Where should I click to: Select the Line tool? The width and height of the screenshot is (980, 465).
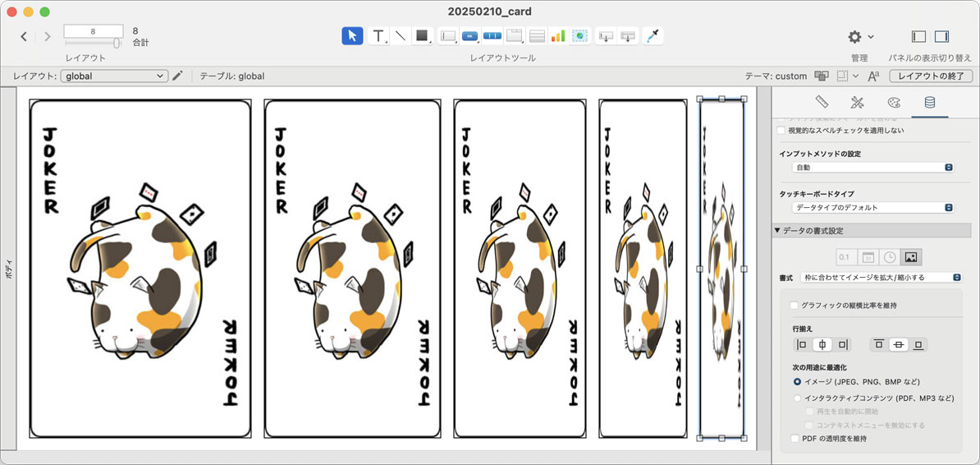(x=401, y=35)
